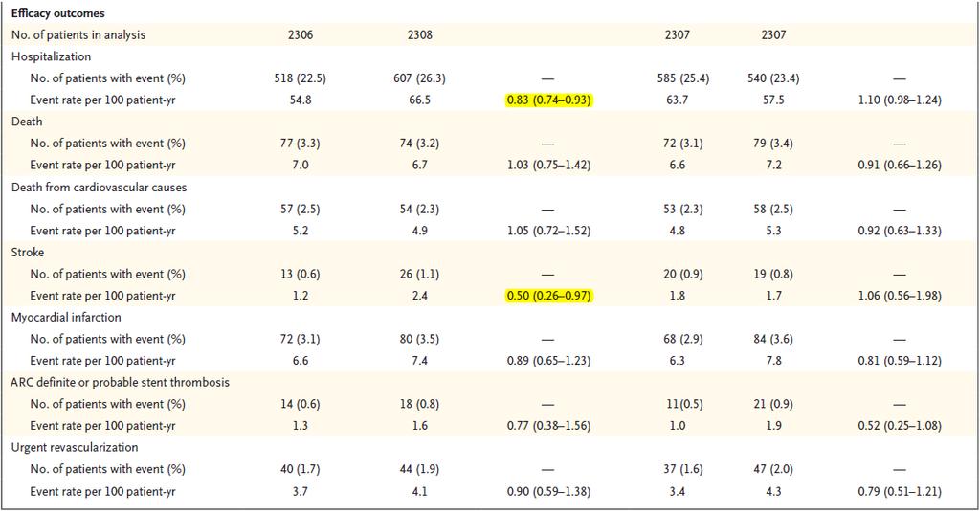Select 'ARC definite or probable stent thrombosis'
The image size is (980, 511).
[120, 383]
